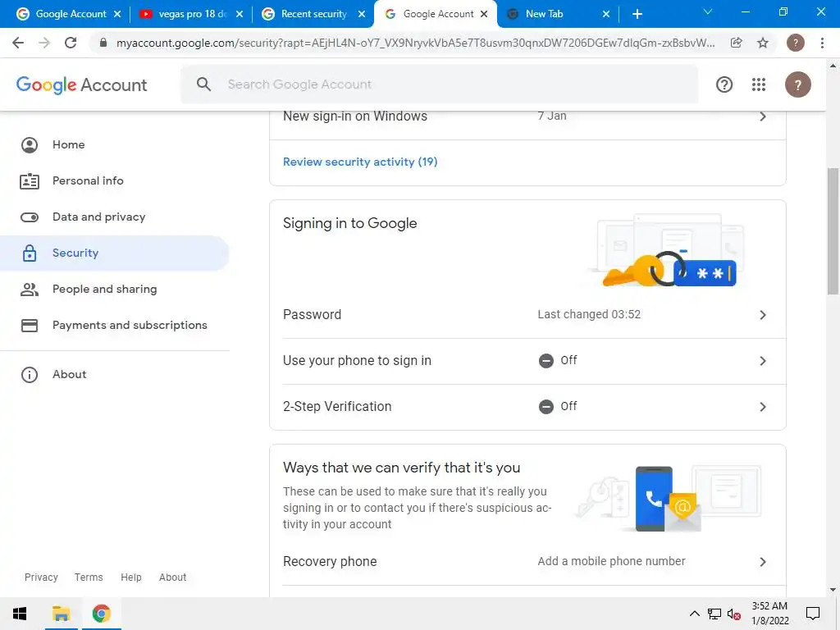Viewport: 840px width, 630px height.
Task: Open the Recovery phone chevron
Action: click(763, 562)
